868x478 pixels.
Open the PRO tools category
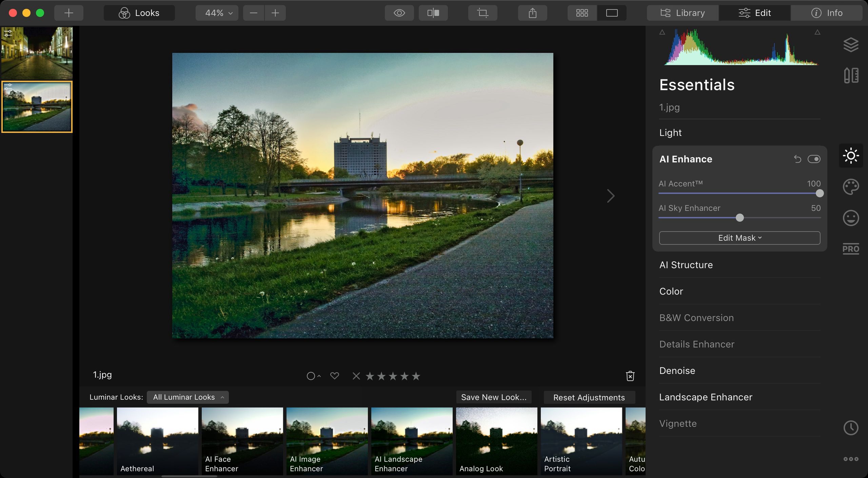(851, 249)
